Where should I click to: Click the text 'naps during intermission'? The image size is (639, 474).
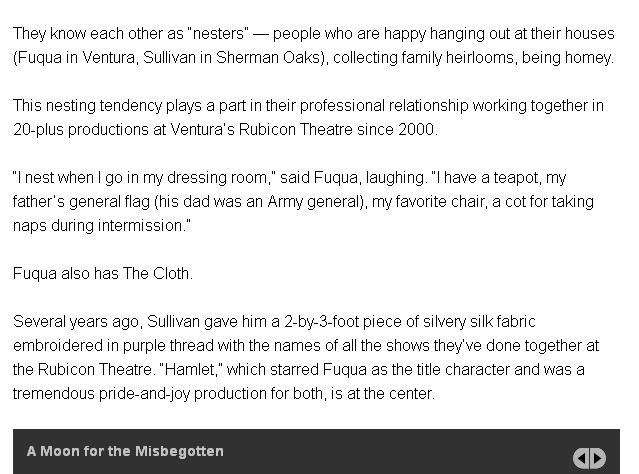pyautogui.click(x=100, y=225)
